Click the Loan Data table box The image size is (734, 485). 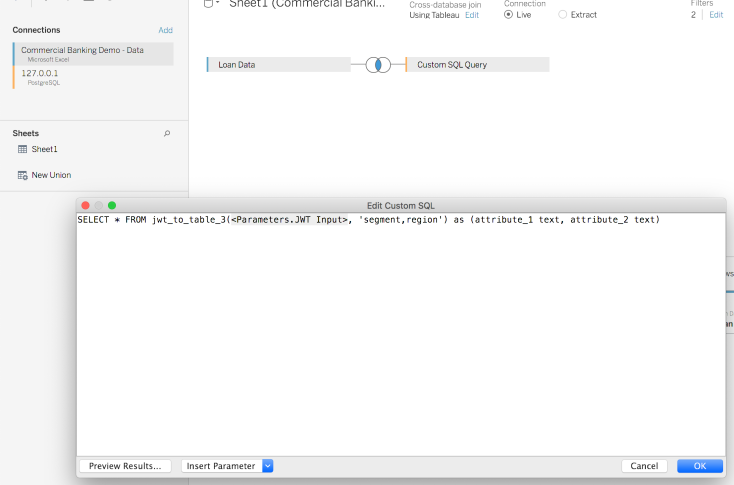279,65
